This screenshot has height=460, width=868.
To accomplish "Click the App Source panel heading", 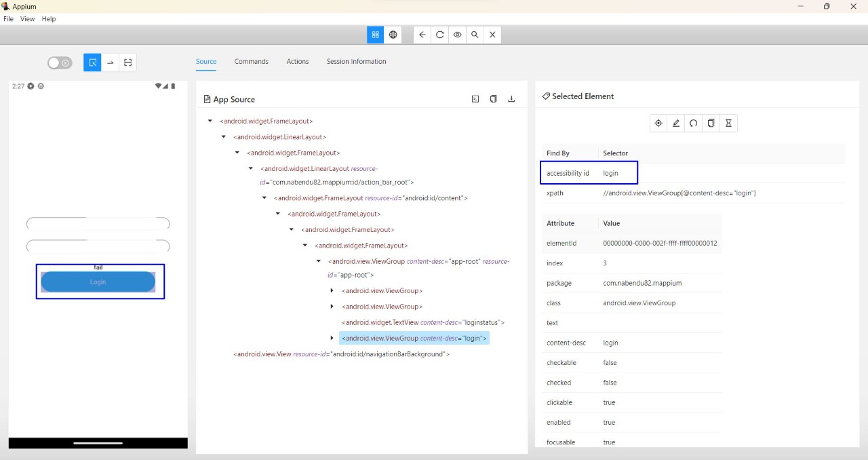I will [x=229, y=99].
